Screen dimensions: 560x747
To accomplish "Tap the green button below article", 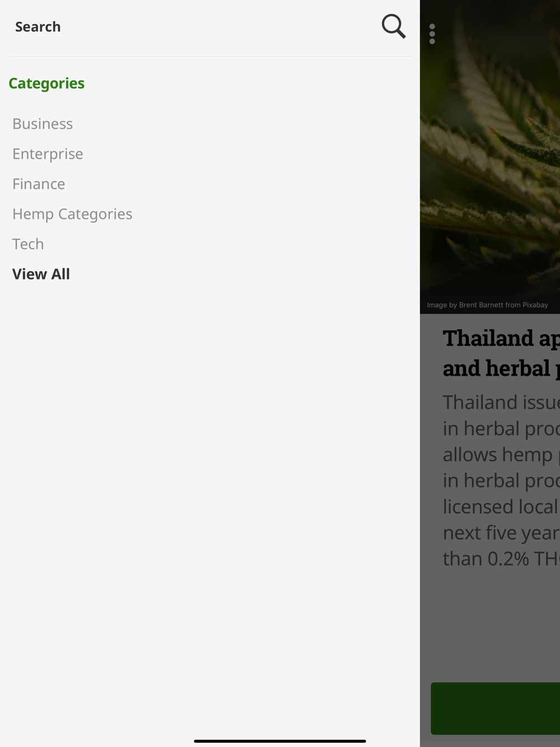I will pyautogui.click(x=496, y=708).
